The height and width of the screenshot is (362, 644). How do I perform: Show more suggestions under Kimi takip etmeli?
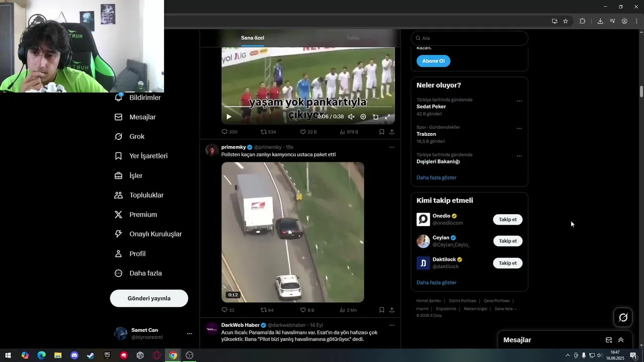[437, 283]
